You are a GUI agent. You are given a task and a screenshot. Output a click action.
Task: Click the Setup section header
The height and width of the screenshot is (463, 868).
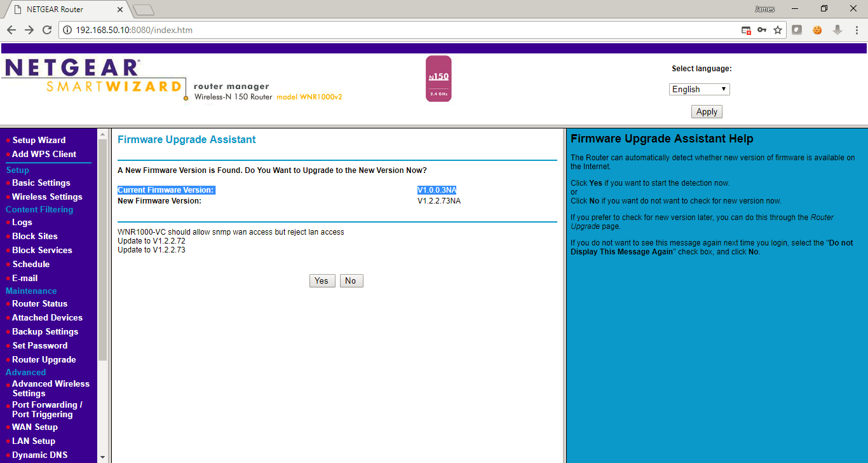click(17, 170)
